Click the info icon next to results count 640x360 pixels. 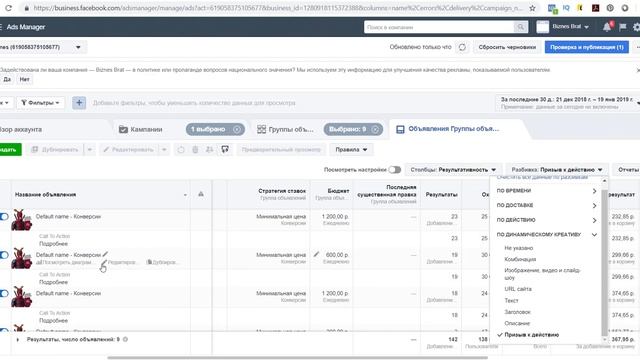tap(125, 339)
